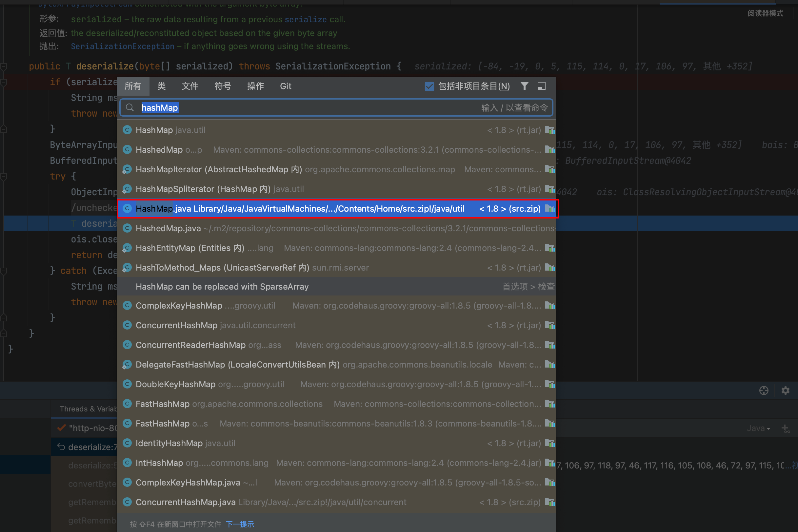
Task: Click library icon on HashMap java.util row
Action: click(550, 130)
